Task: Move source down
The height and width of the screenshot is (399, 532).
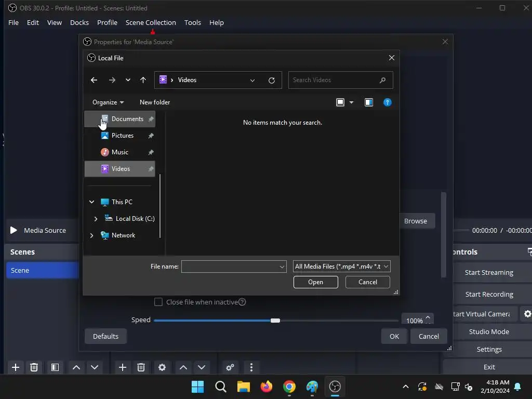Action: [202, 367]
